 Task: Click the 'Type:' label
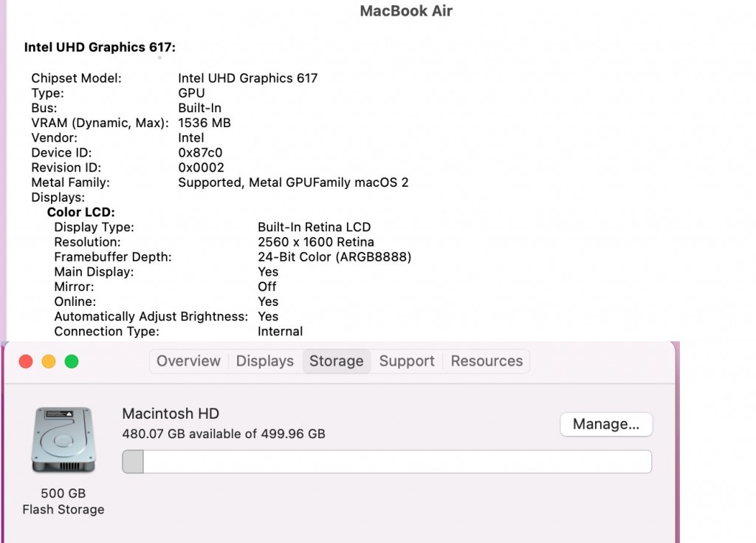pos(47,93)
